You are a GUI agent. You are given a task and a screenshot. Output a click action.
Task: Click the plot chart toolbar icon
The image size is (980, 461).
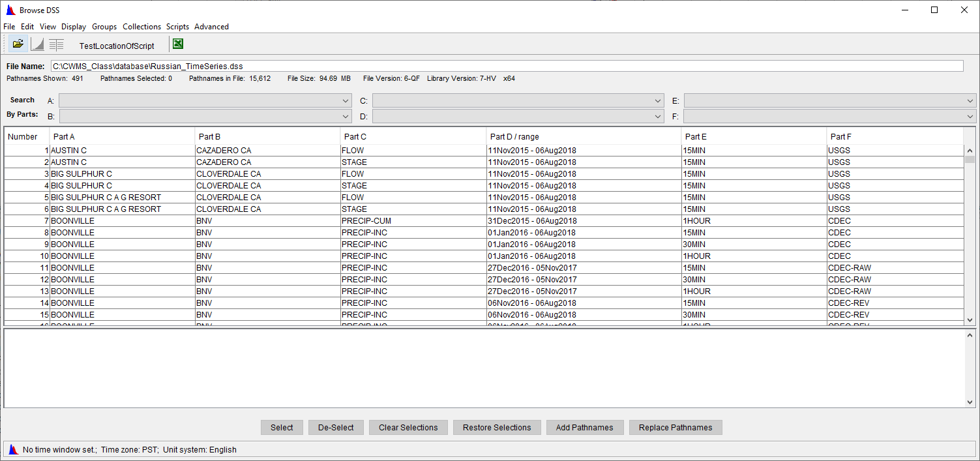pos(37,44)
